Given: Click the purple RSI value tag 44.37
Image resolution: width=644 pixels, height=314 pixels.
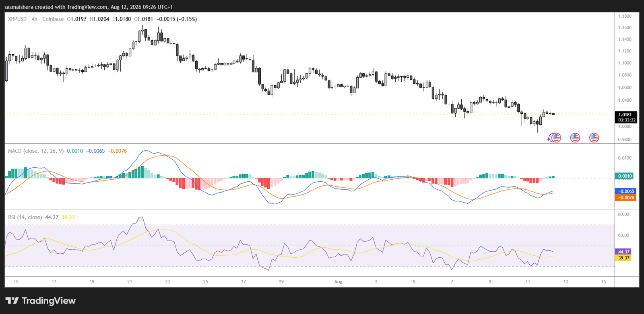Looking at the screenshot, I should tap(623, 252).
